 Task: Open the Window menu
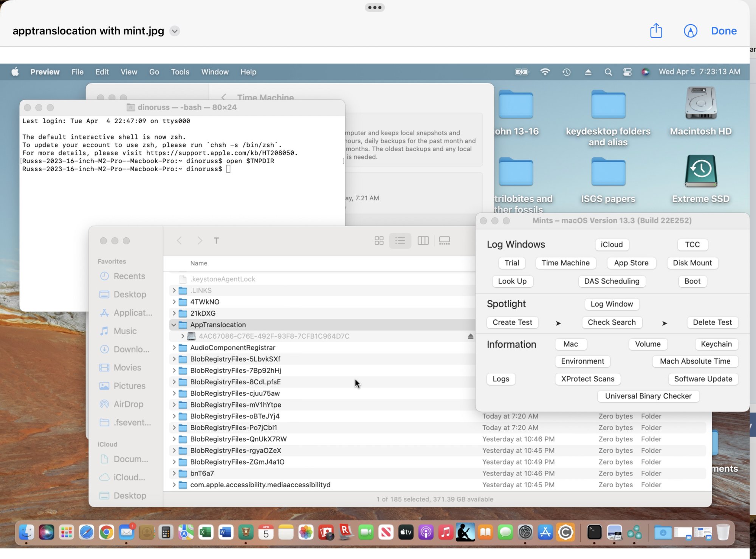(215, 72)
